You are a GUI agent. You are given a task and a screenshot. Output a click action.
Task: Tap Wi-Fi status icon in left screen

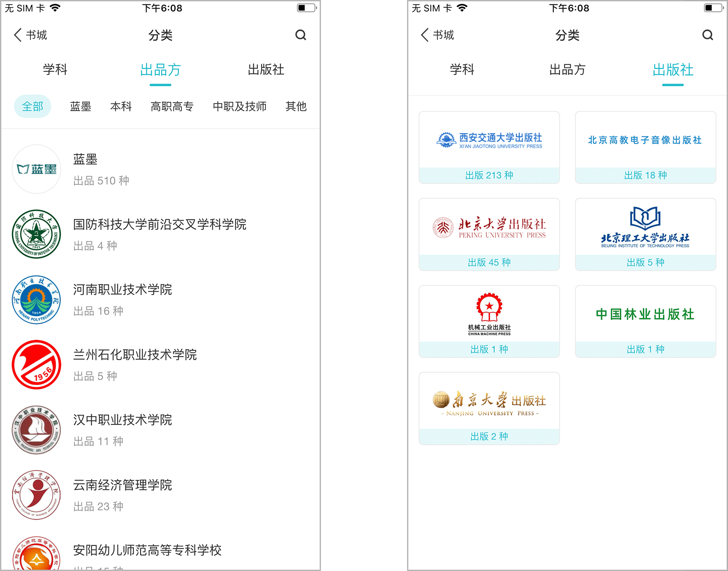coord(55,8)
